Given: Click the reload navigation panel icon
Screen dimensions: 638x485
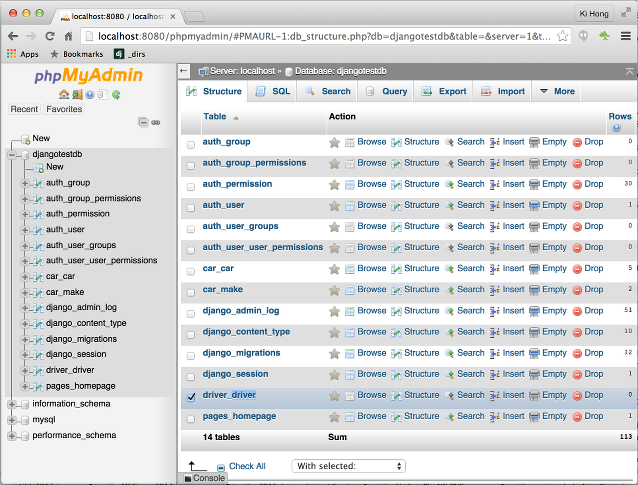Looking at the screenshot, I should [x=116, y=95].
